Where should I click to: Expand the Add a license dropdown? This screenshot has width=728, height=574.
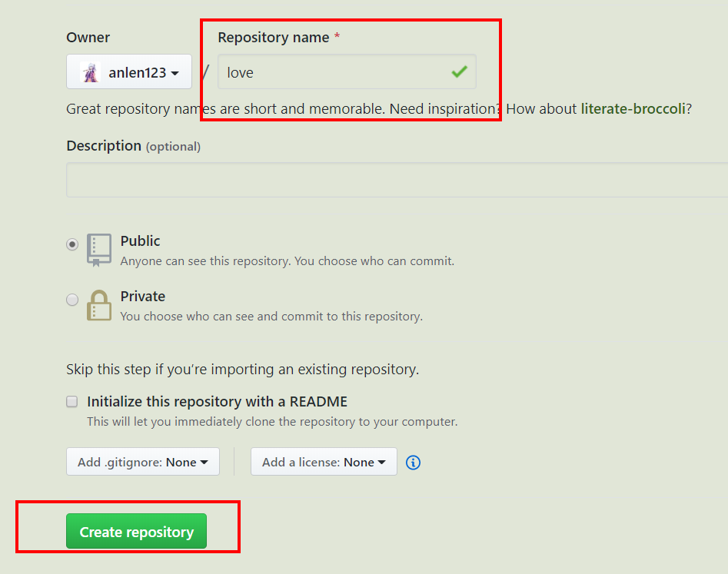click(324, 462)
